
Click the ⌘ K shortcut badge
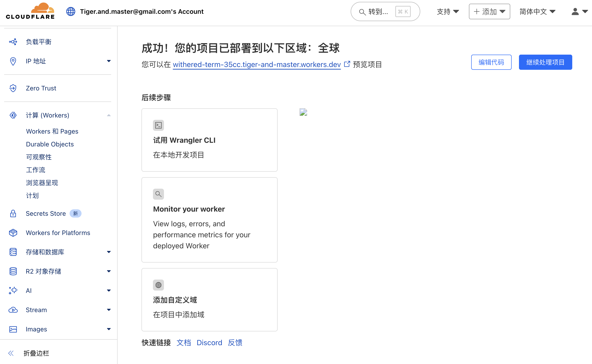pos(403,11)
